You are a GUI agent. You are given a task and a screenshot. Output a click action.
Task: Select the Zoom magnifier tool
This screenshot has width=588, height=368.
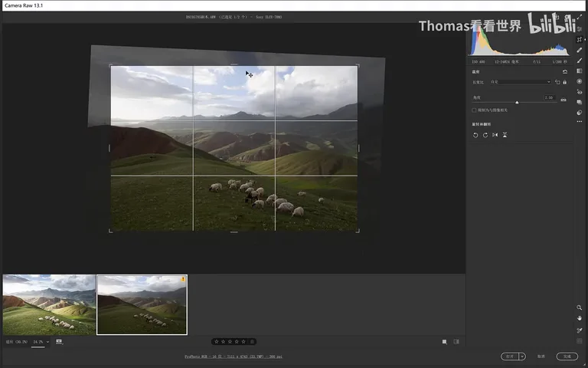point(580,307)
